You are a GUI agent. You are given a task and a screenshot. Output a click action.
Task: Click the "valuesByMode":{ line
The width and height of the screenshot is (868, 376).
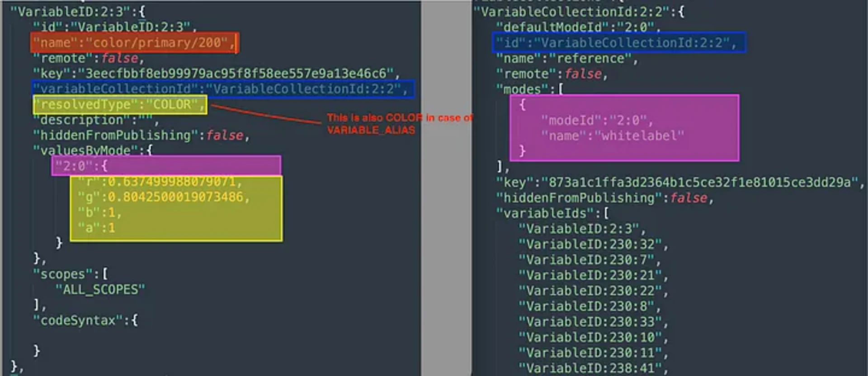93,150
